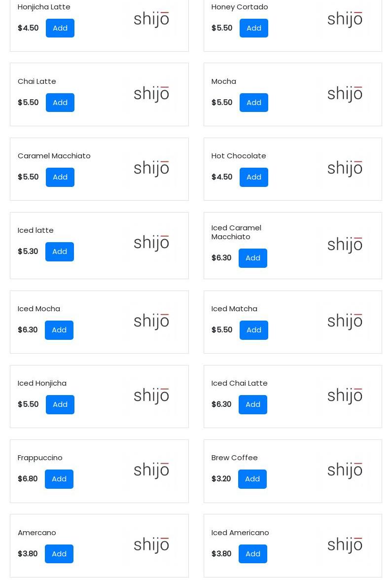The height and width of the screenshot is (581, 392).
Task: Add Iced Americano to order
Action: tap(253, 554)
